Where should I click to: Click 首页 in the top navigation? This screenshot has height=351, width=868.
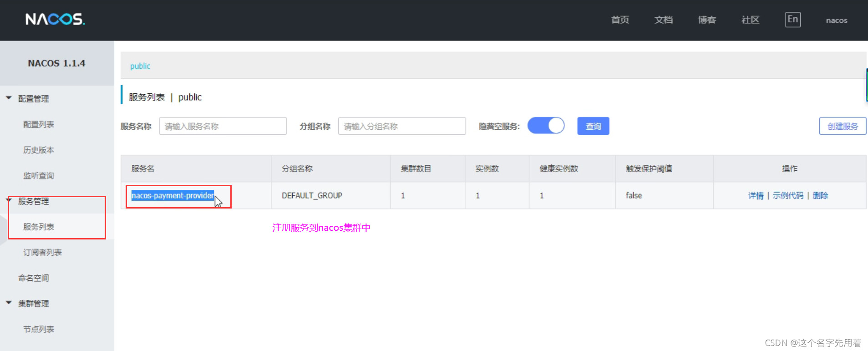[x=620, y=20]
